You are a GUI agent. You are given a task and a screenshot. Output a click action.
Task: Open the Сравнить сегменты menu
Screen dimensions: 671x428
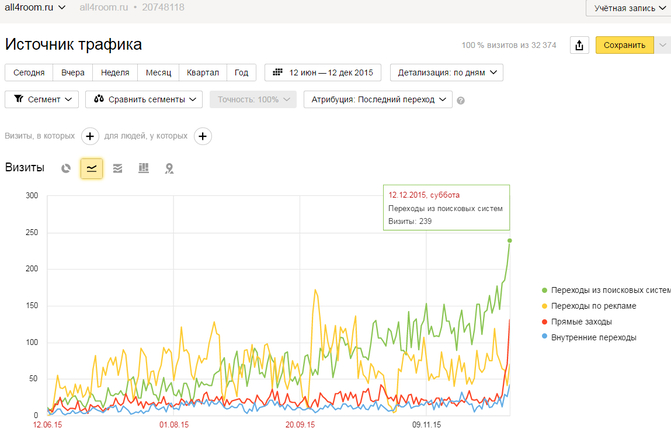coord(144,99)
